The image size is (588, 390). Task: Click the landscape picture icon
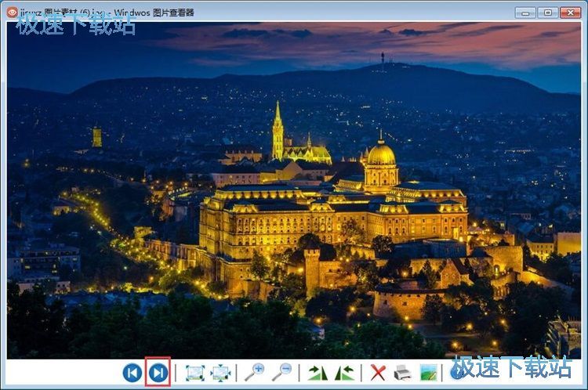pos(429,373)
